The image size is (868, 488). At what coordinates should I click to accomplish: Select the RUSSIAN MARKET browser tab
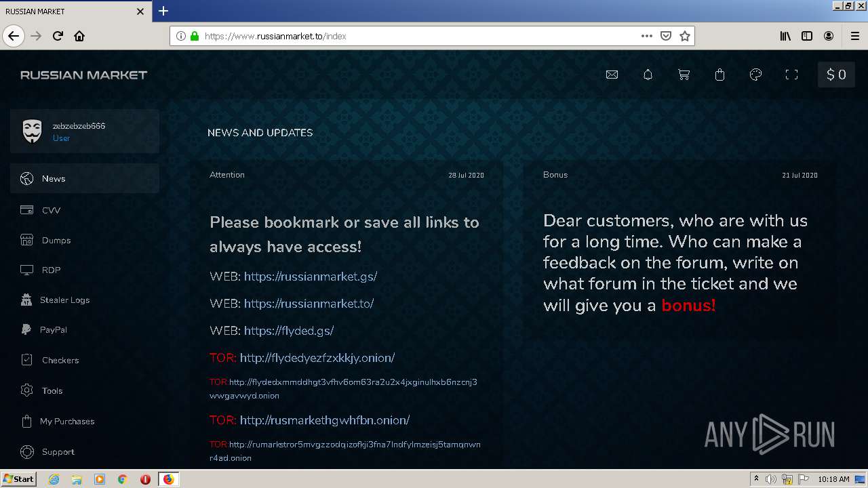(x=75, y=12)
